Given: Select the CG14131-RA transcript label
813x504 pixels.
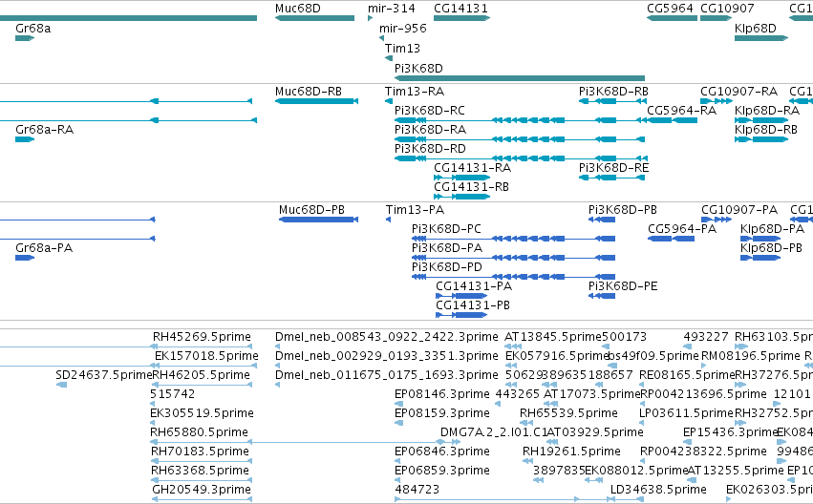Looking at the screenshot, I should pyautogui.click(x=472, y=168).
